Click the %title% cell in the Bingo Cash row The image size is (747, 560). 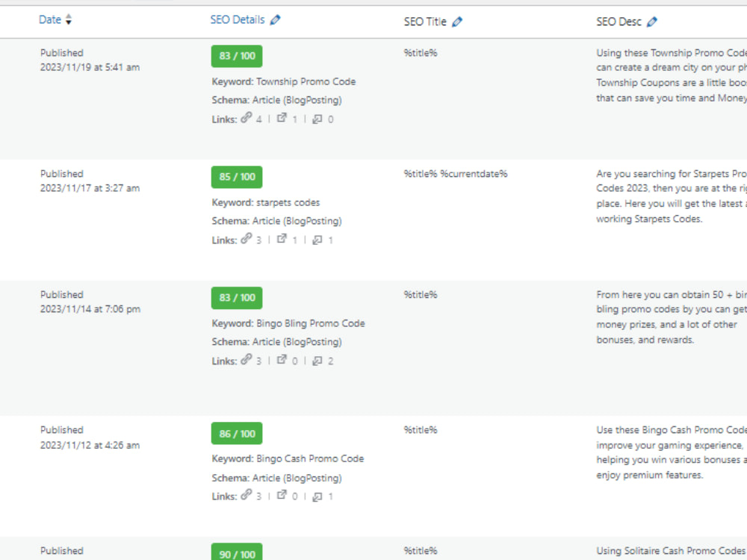coord(420,430)
